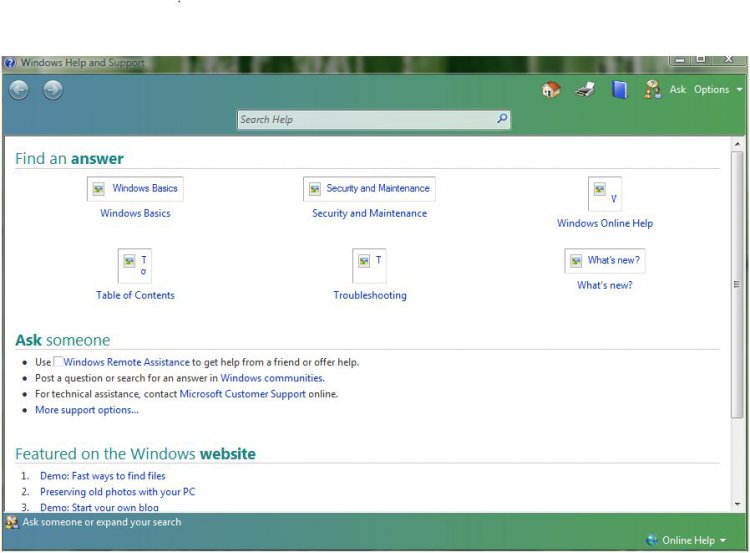Click the What's new? image icon
750x553 pixels.
click(x=605, y=261)
